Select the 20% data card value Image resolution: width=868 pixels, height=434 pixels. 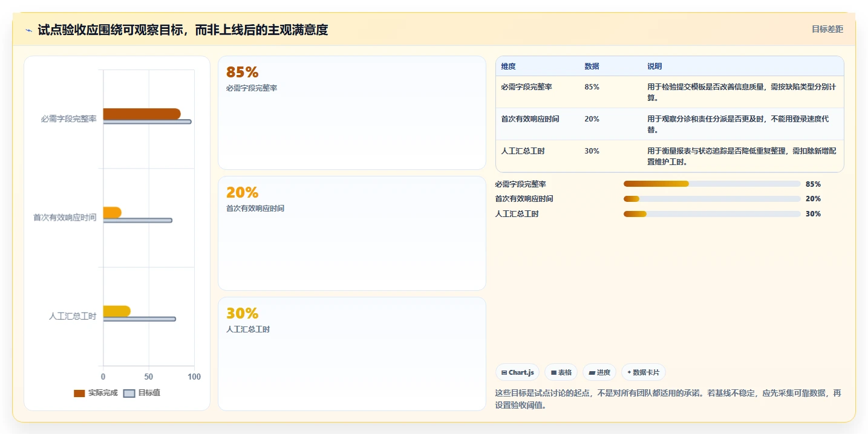(242, 192)
